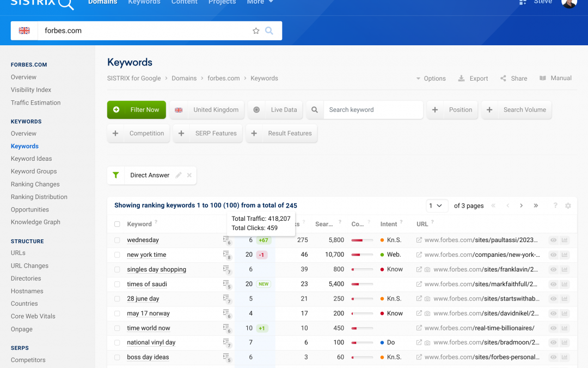Viewport: 588px width, 368px height.
Task: Show eye icon for new york time row
Action: tap(554, 255)
